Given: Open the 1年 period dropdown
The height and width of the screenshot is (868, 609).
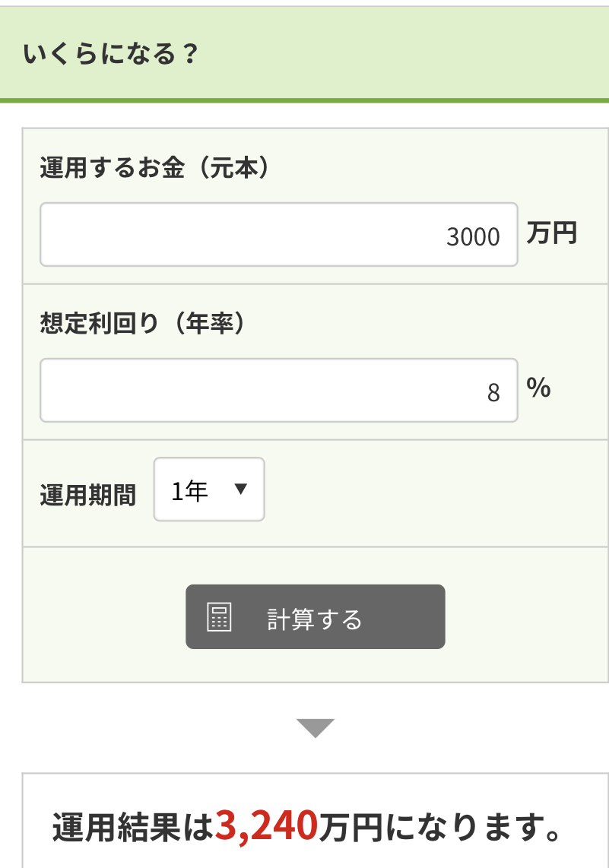Looking at the screenshot, I should (x=209, y=489).
